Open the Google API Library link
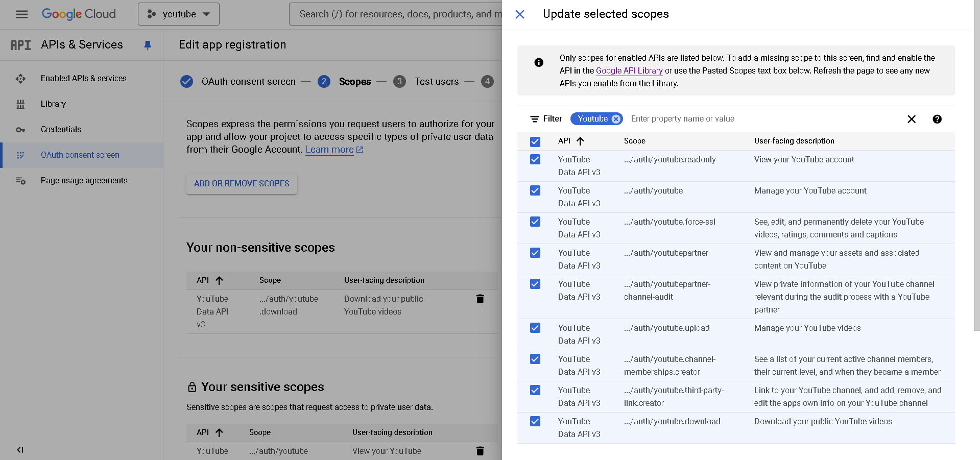 click(629, 71)
